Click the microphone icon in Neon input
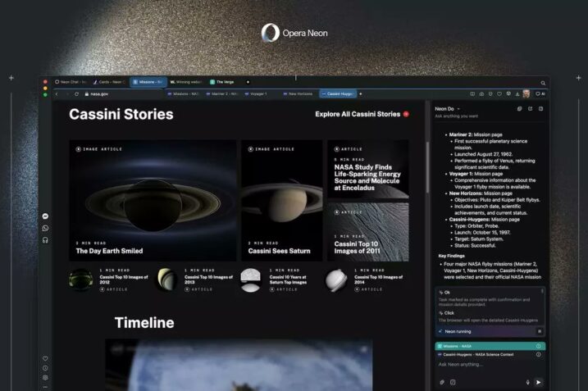Viewport: 588px width, 391px height. click(x=527, y=382)
